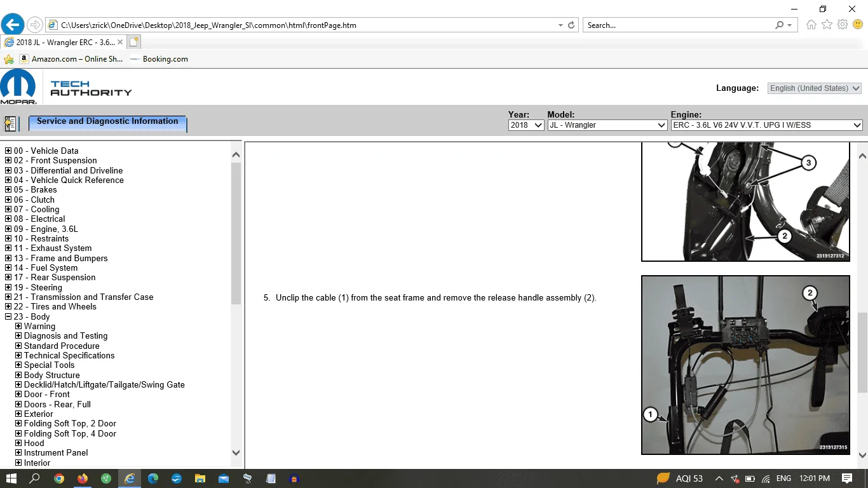Expand the 00 - Vehicle Data node
Viewport: 868px width, 488px height.
[x=8, y=151]
